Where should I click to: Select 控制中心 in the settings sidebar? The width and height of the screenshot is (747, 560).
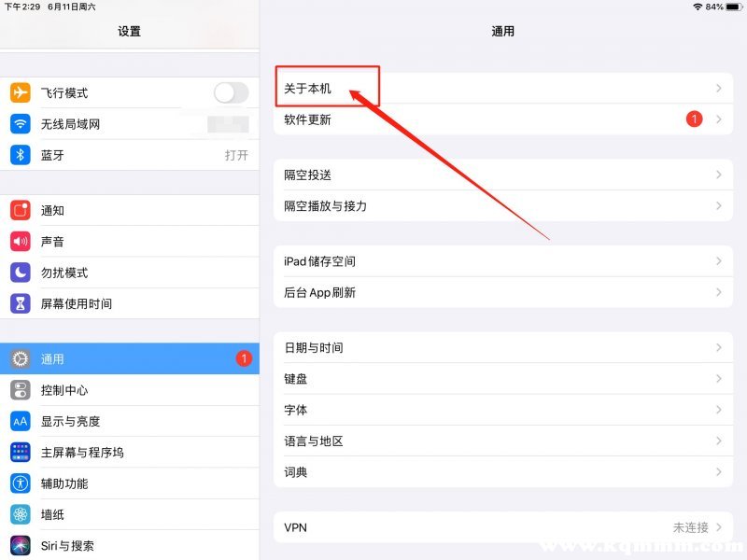tap(130, 390)
